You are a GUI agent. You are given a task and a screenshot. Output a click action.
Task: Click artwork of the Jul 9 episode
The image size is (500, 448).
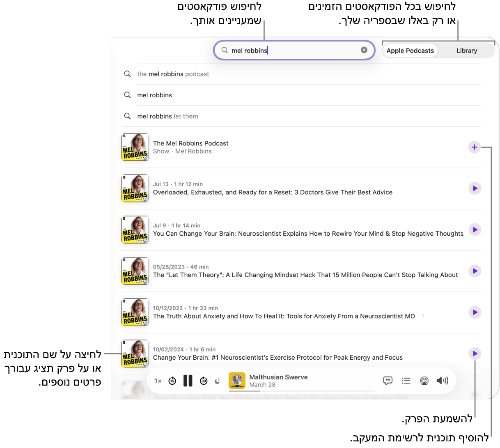[x=135, y=230]
